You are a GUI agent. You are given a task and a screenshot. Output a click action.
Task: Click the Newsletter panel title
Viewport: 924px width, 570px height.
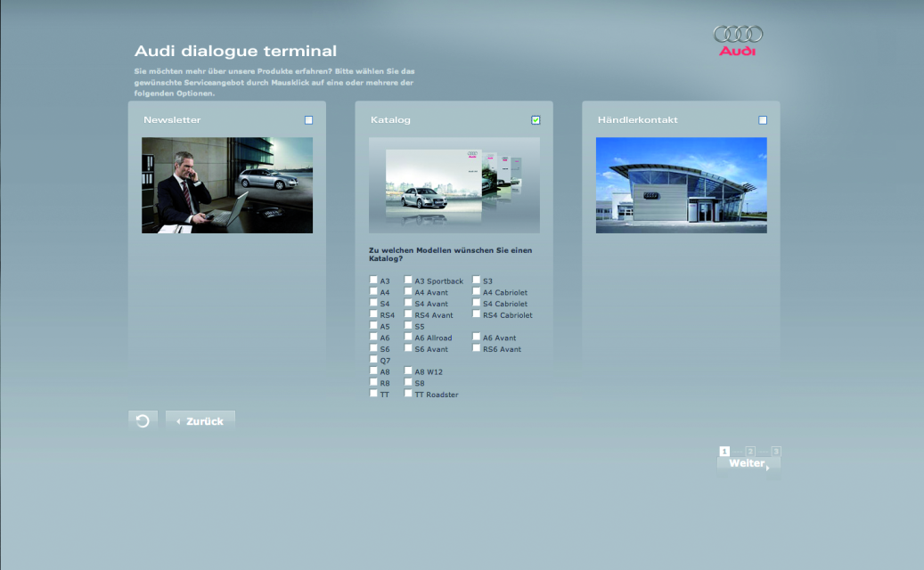pos(172,120)
